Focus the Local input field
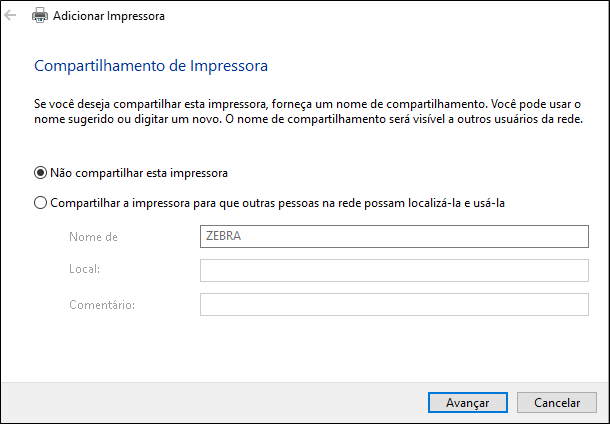610x424 pixels. [x=394, y=271]
